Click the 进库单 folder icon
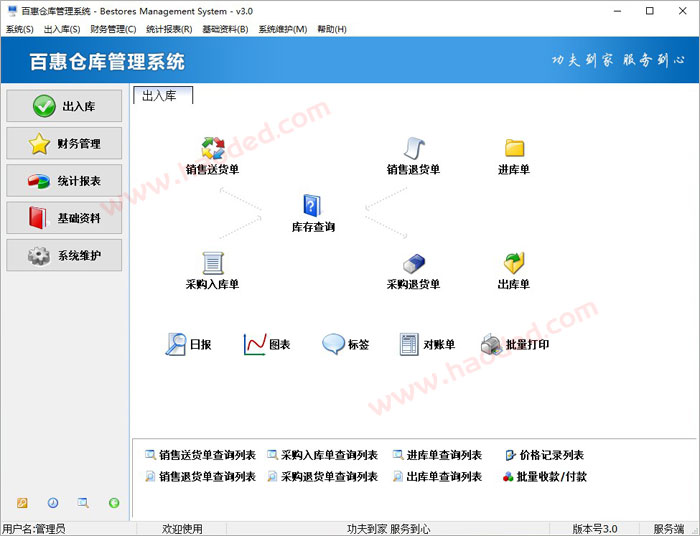The width and height of the screenshot is (700, 536). pyautogui.click(x=514, y=148)
